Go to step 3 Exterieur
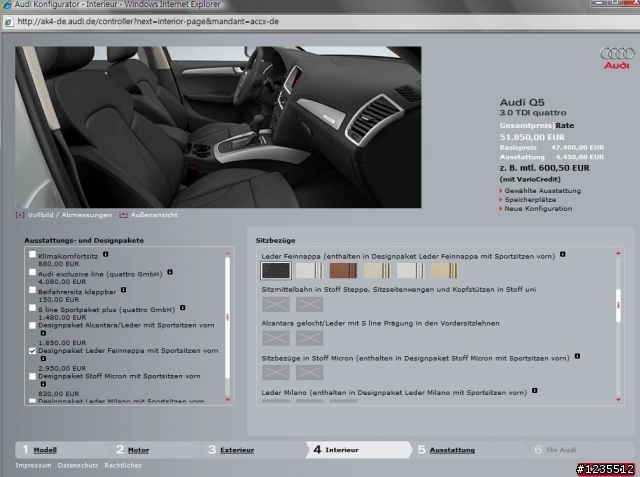Screen dimensions: 640x477 (237, 450)
